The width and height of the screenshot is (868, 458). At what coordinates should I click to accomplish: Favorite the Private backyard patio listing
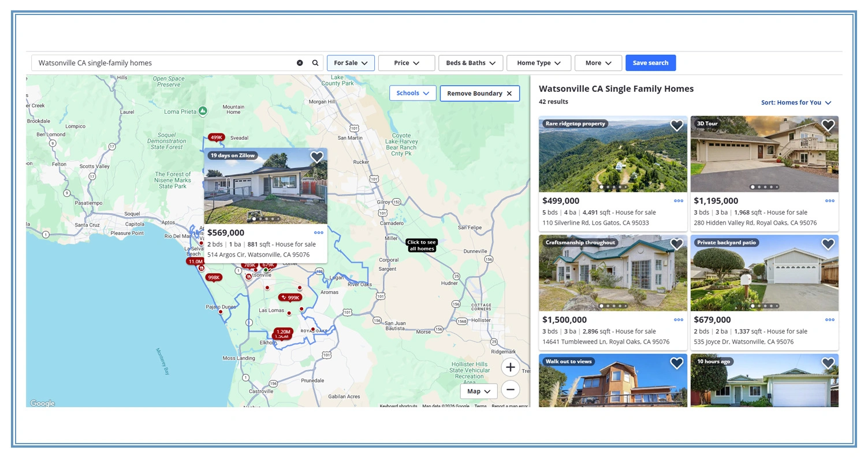(x=828, y=244)
